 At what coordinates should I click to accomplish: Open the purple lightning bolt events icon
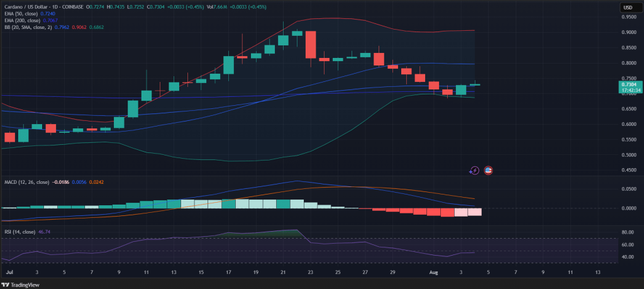(474, 170)
